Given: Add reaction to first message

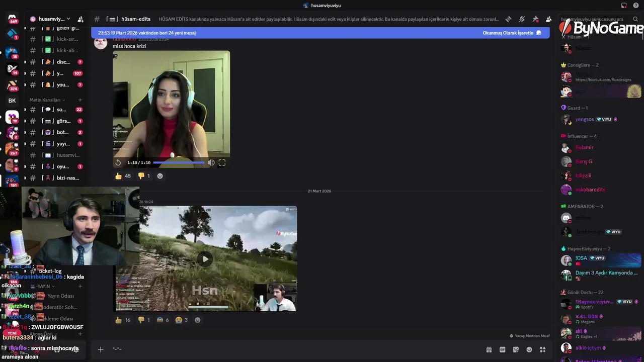Looking at the screenshot, I should click(x=160, y=176).
